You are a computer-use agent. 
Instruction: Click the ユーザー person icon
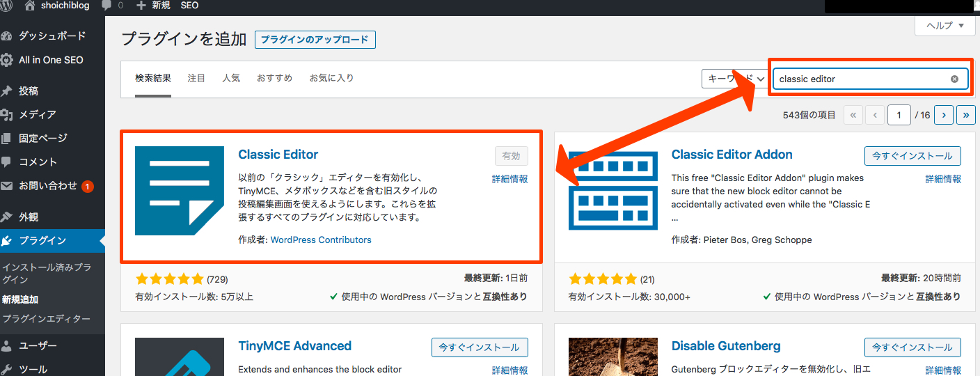[6, 346]
